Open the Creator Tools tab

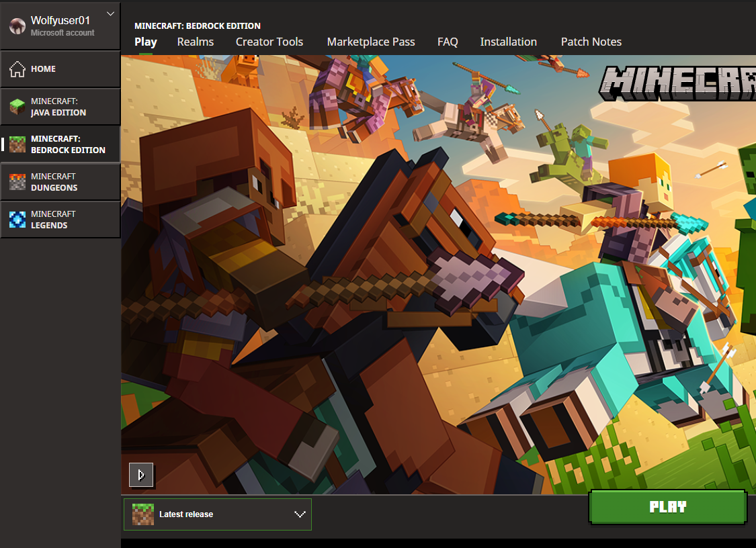269,42
